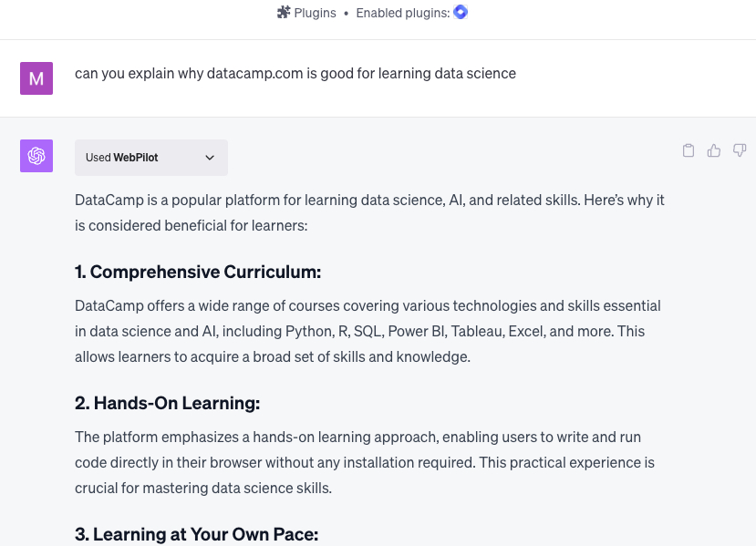This screenshot has width=756, height=546.
Task: Click the bold WebPilot text
Action: [136, 158]
